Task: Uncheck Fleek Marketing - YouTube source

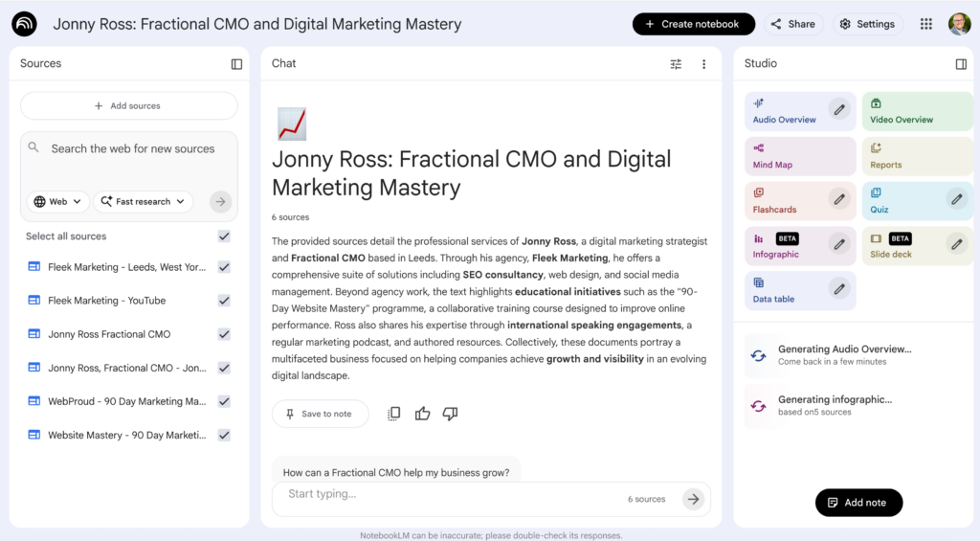Action: pos(224,301)
